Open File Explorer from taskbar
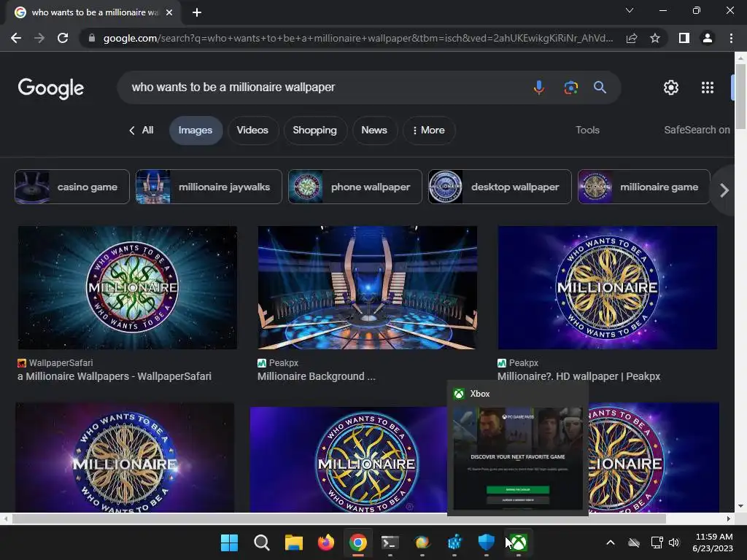Screen dimensions: 747x560 coord(294,542)
